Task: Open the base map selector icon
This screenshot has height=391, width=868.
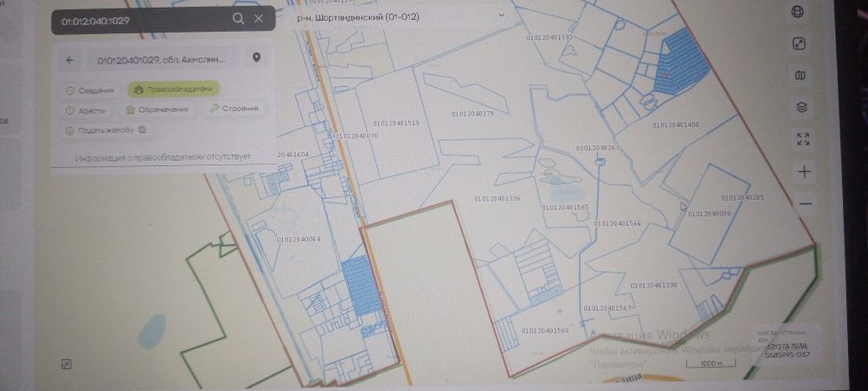Action: click(x=800, y=76)
